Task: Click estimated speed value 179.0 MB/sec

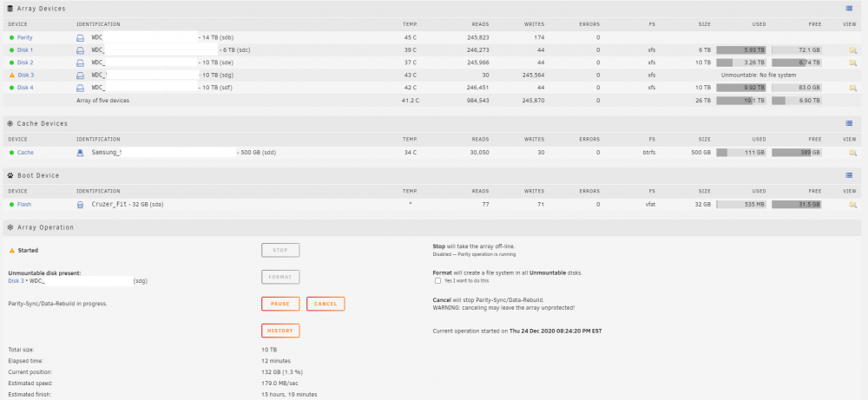Action: point(280,383)
